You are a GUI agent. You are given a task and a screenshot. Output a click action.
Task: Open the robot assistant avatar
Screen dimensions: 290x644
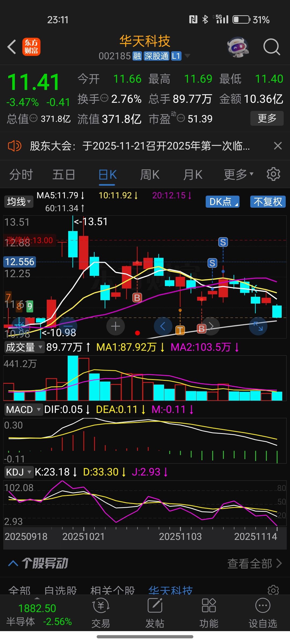238,47
